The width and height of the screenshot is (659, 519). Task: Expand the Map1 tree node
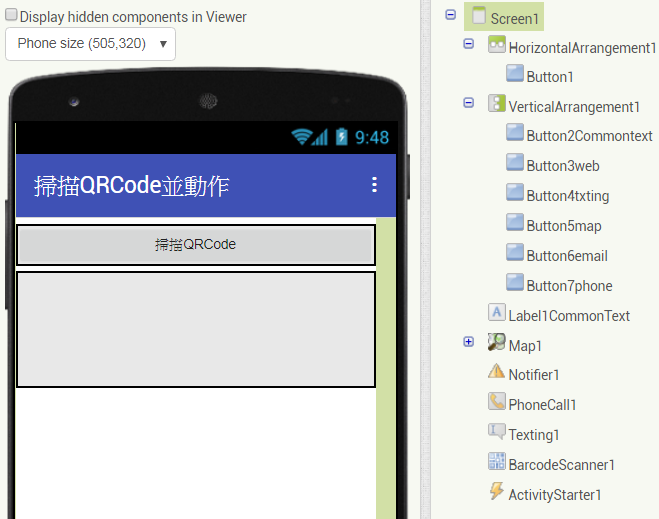click(x=469, y=342)
